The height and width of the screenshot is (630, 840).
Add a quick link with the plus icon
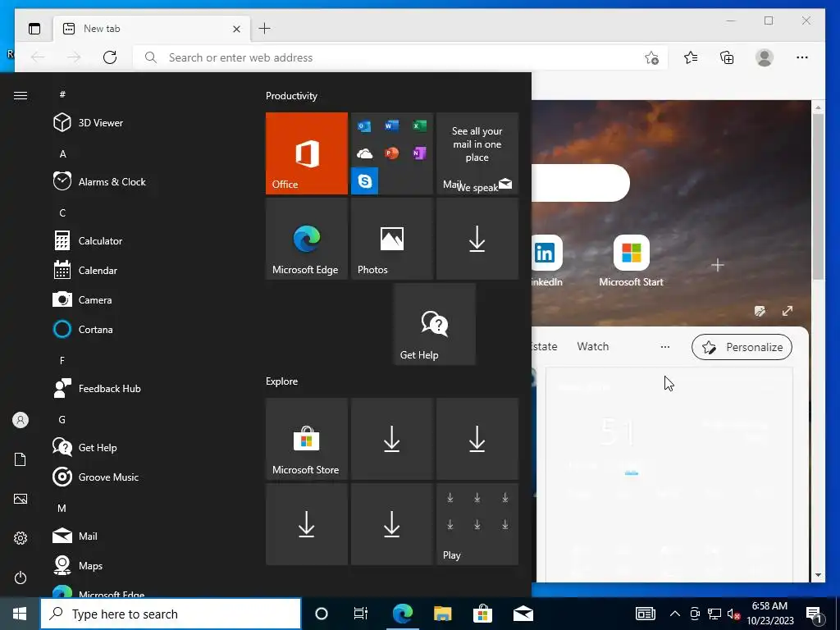click(x=717, y=265)
